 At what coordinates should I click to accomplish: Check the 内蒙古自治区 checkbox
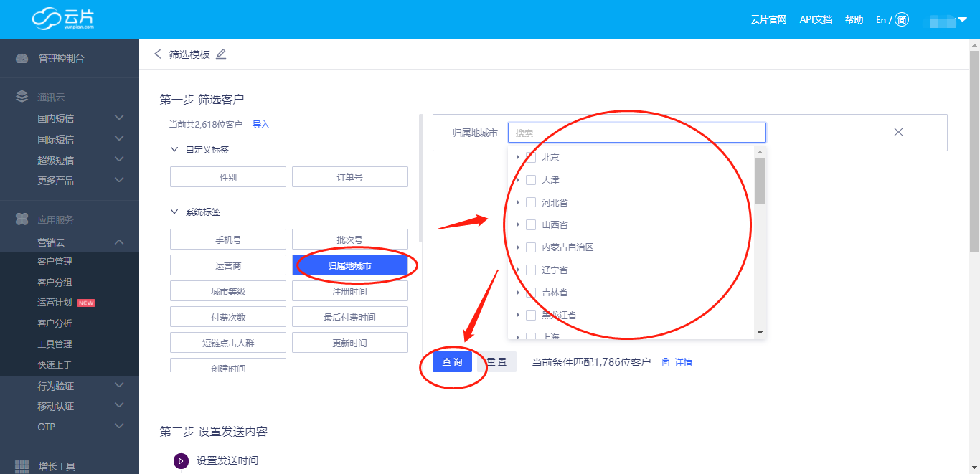[531, 247]
